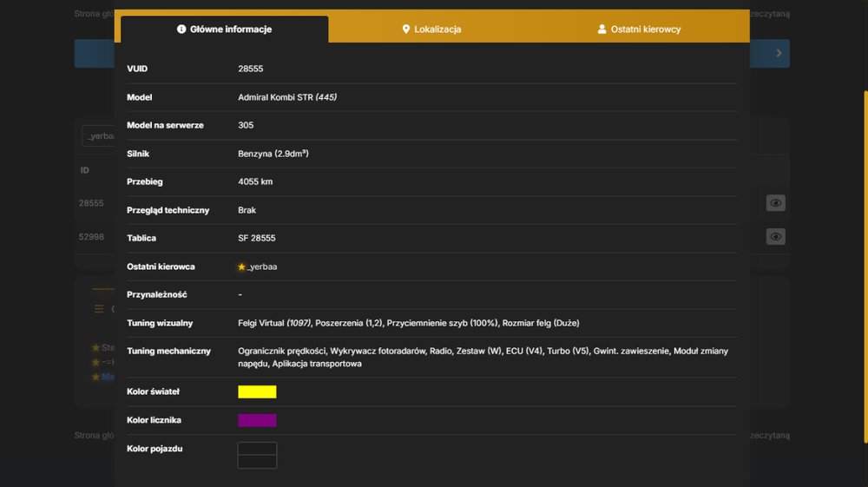This screenshot has width=868, height=487.
Task: Click the ID column header in background table
Action: point(85,170)
